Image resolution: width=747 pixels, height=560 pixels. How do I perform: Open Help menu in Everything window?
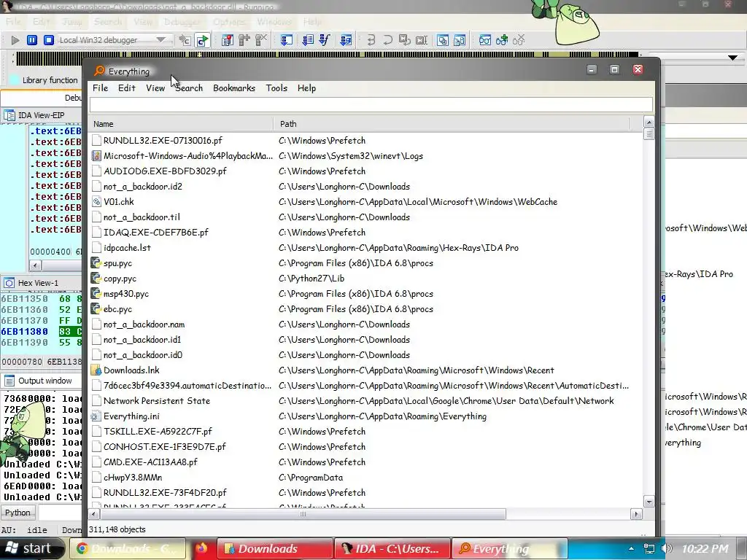click(x=306, y=88)
